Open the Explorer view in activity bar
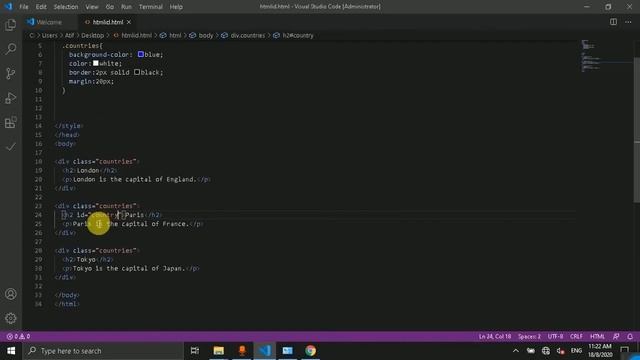Viewport: 640px width, 360px height. coord(11,25)
